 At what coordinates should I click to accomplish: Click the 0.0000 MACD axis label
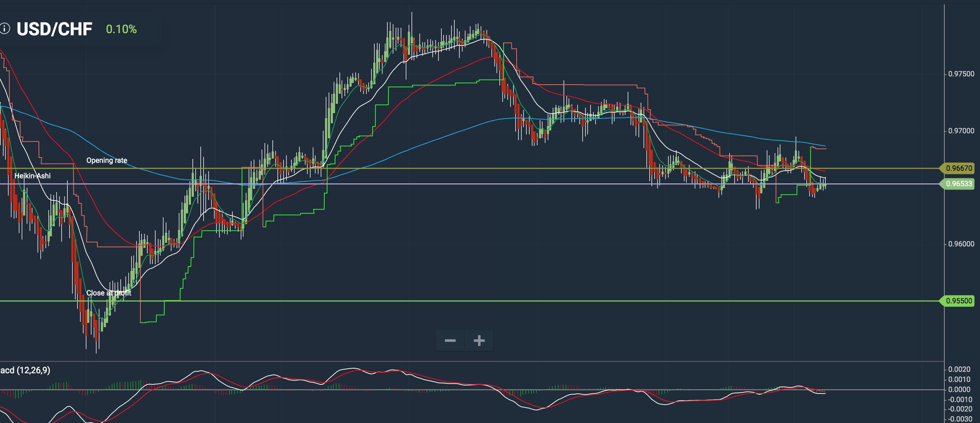point(959,389)
